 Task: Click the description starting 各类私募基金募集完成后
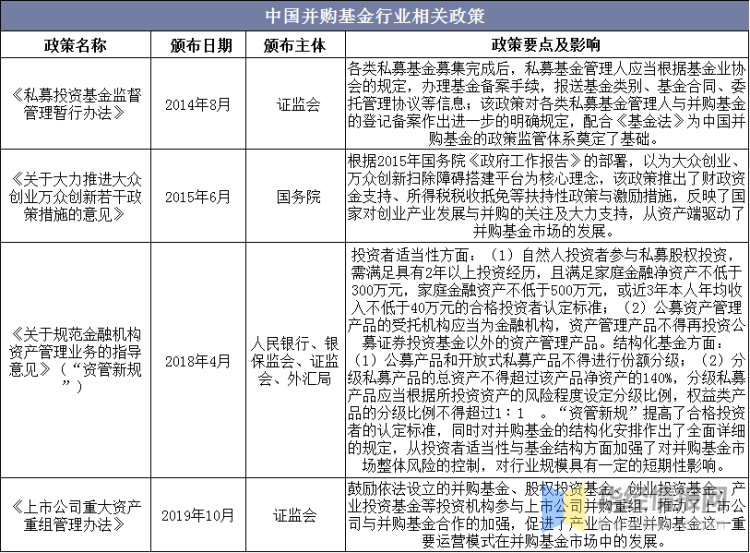tap(546, 104)
